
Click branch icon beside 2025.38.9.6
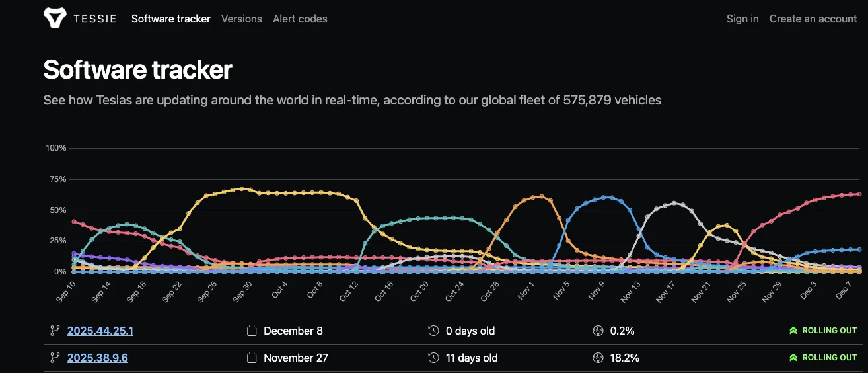point(55,358)
